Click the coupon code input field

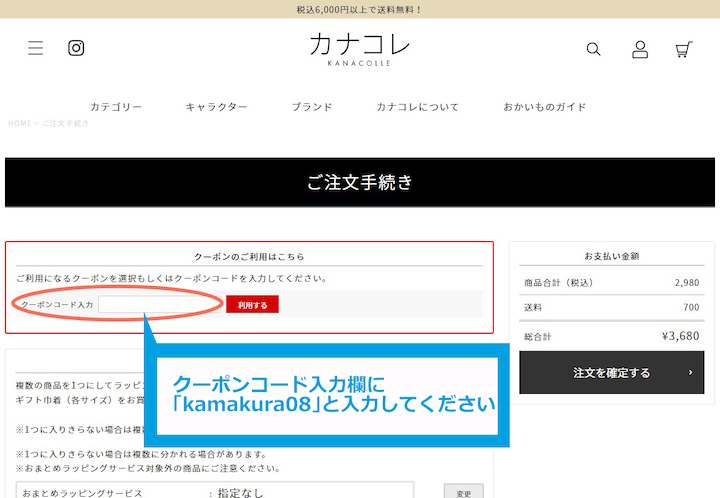160,304
